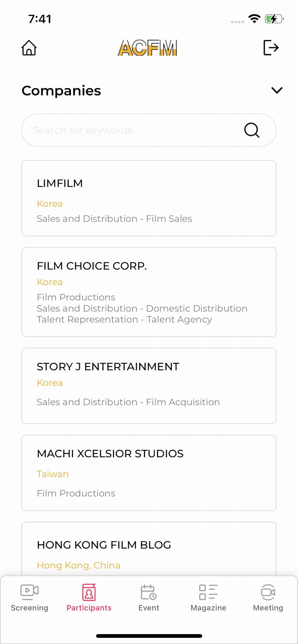The height and width of the screenshot is (644, 298).
Task: Tap the search magnifier icon
Action: pyautogui.click(x=252, y=130)
